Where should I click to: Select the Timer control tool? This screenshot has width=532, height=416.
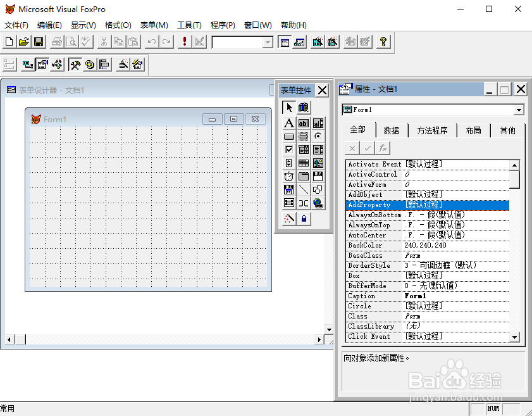288,176
